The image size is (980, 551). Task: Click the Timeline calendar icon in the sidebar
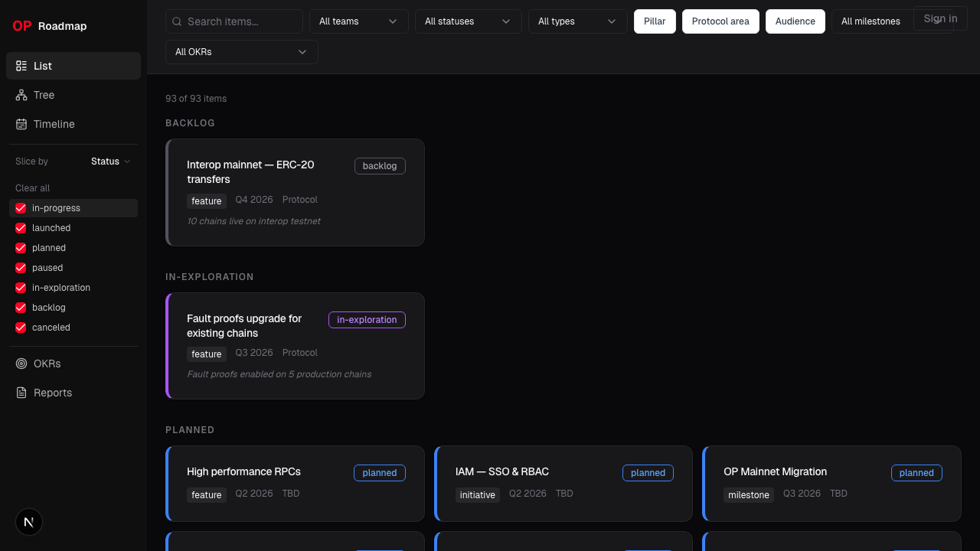[x=21, y=124]
